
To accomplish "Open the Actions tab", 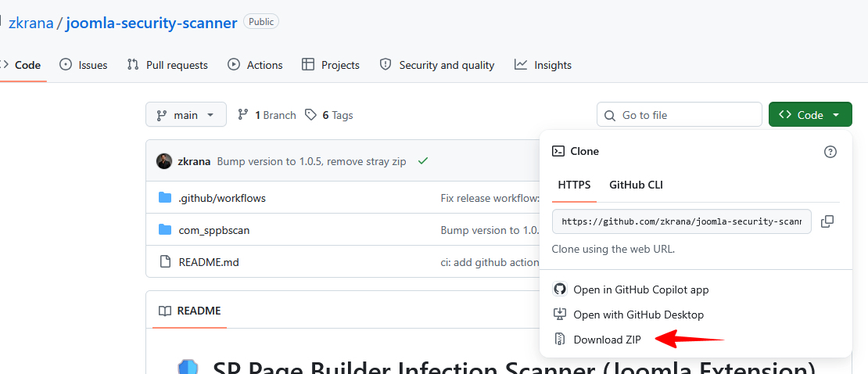I will click(255, 65).
